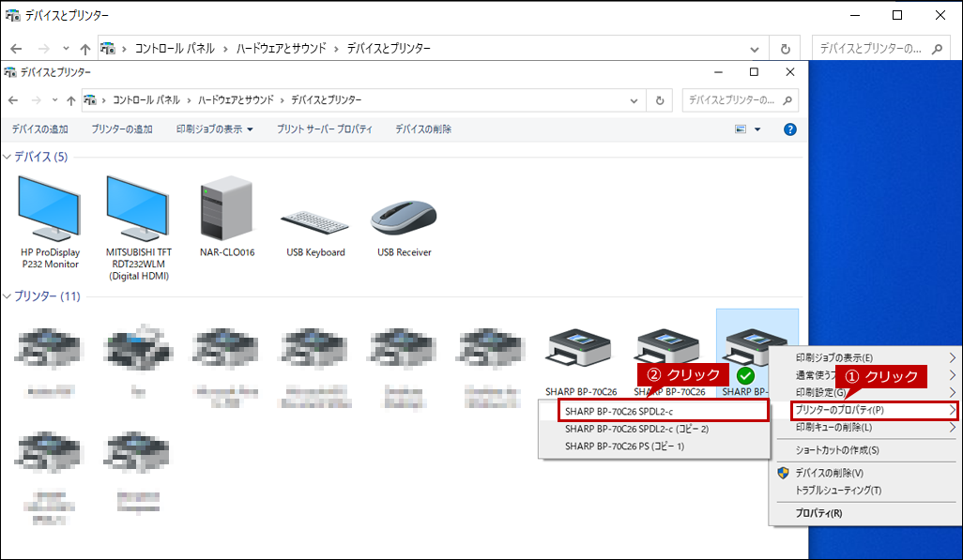963x560 pixels.
Task: Collapse the デバイス (5) group
Action: (x=8, y=157)
